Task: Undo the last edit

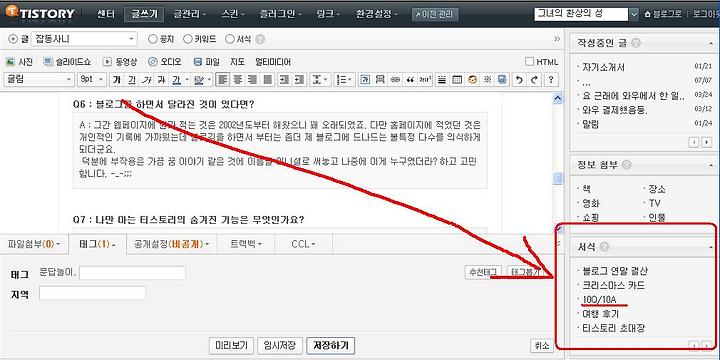Action: point(518,79)
